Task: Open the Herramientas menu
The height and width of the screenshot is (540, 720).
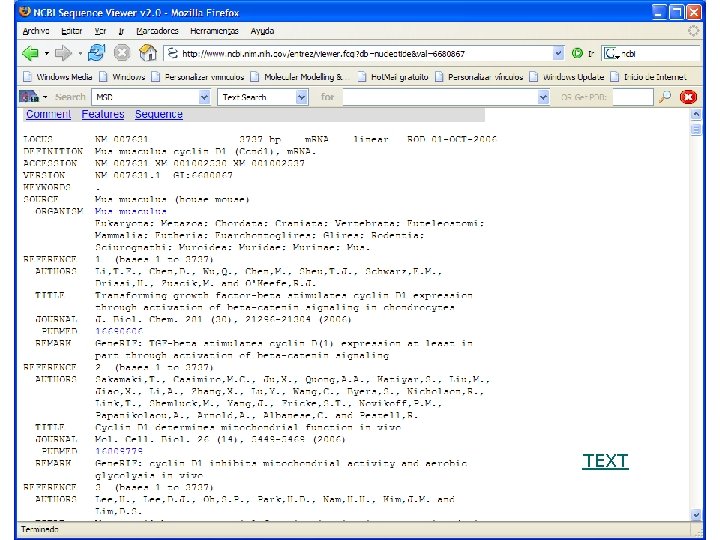Action: (x=214, y=31)
